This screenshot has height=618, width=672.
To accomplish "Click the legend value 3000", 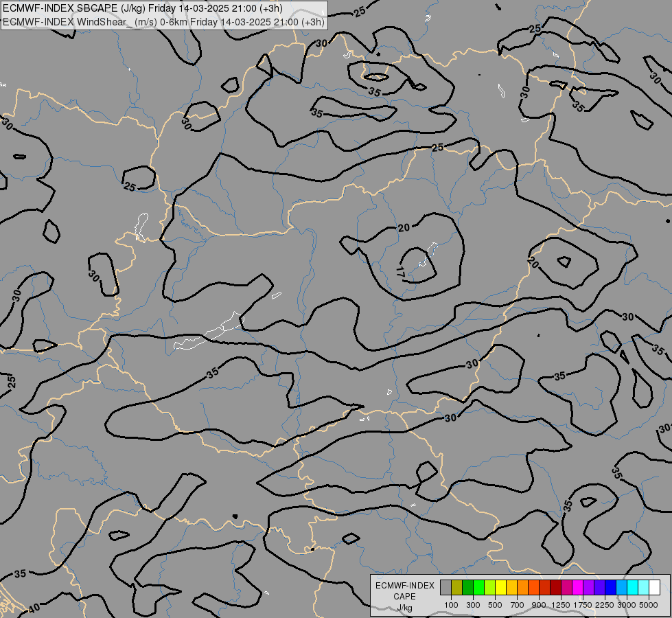I will click(x=627, y=605).
